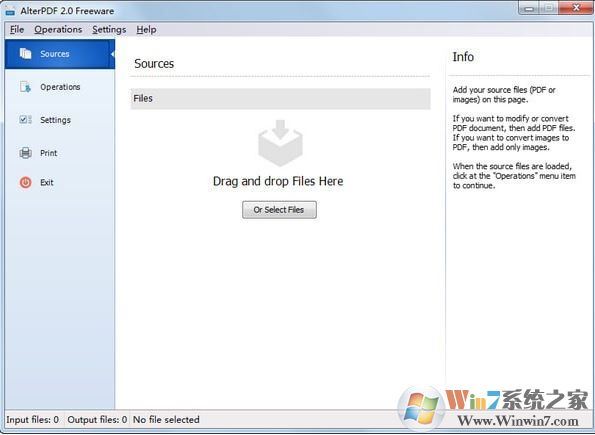Click the AlterPDF title bar app icon
This screenshot has width=595, height=435.
pos(10,11)
